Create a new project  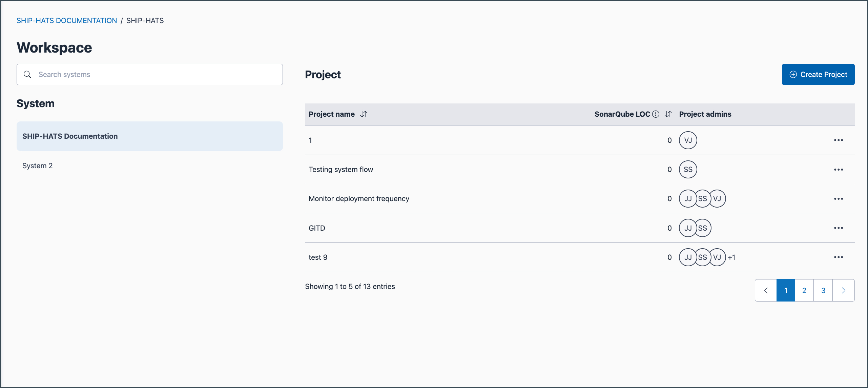coord(818,74)
